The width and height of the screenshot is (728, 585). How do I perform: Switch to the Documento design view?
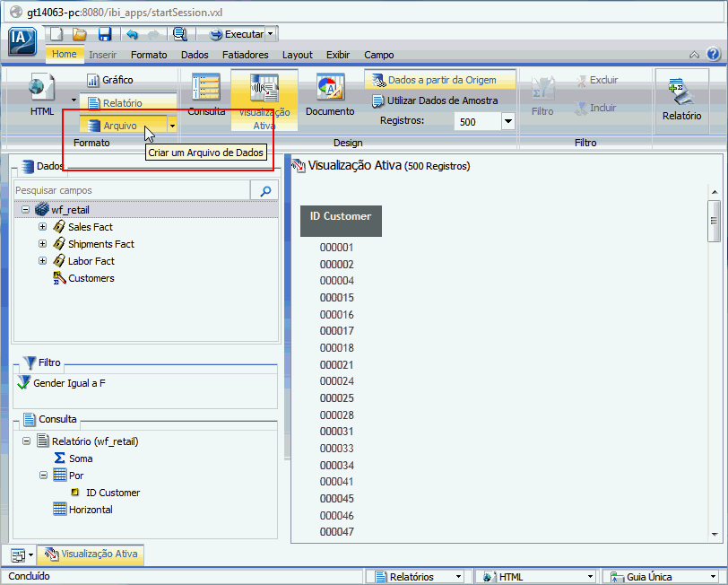(330, 94)
